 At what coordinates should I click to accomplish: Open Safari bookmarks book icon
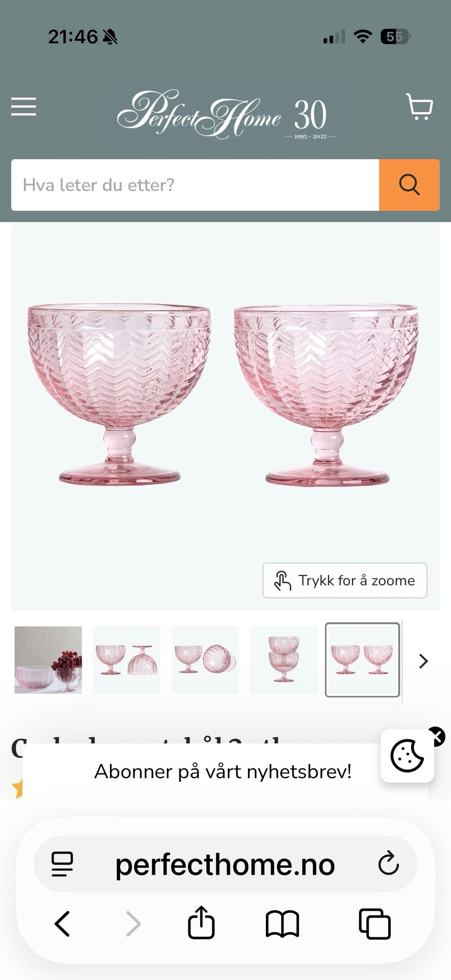tap(282, 924)
